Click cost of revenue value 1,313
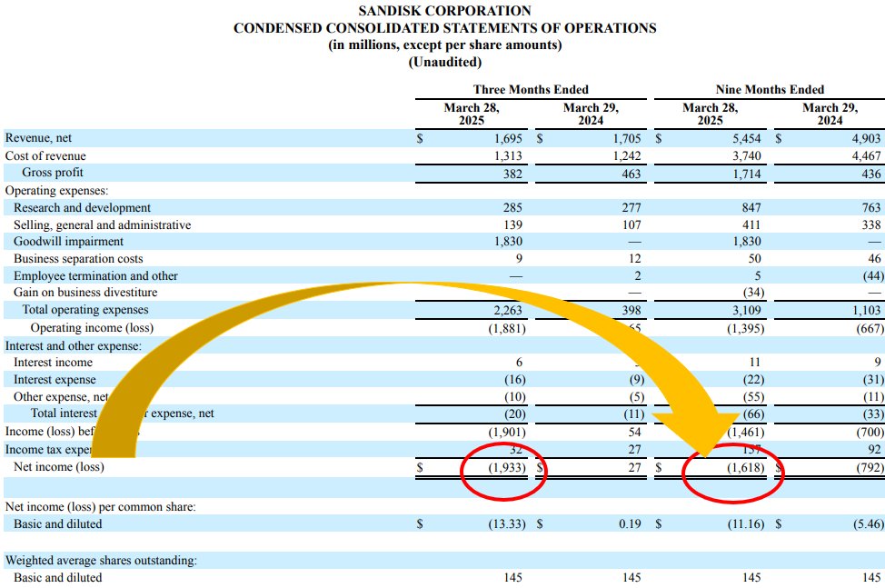 coord(508,155)
